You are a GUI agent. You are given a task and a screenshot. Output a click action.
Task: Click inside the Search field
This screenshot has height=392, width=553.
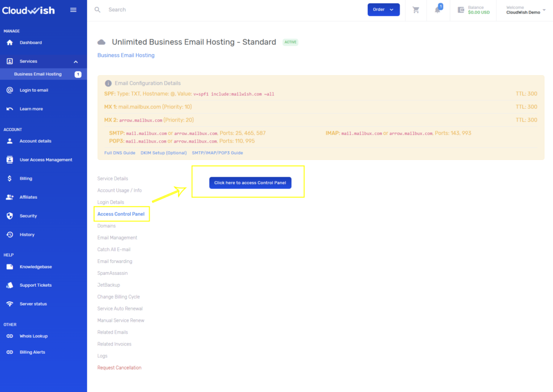[117, 9]
